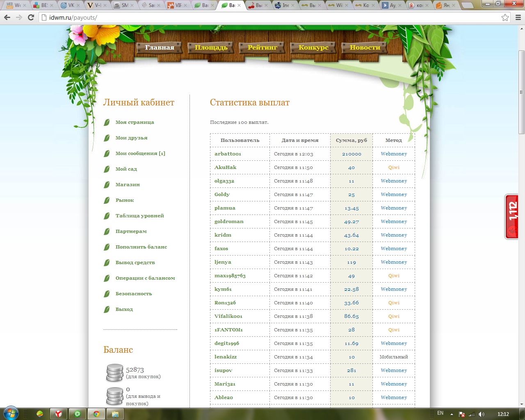
Task: Click the browser back arrow
Action: pyautogui.click(x=7, y=17)
